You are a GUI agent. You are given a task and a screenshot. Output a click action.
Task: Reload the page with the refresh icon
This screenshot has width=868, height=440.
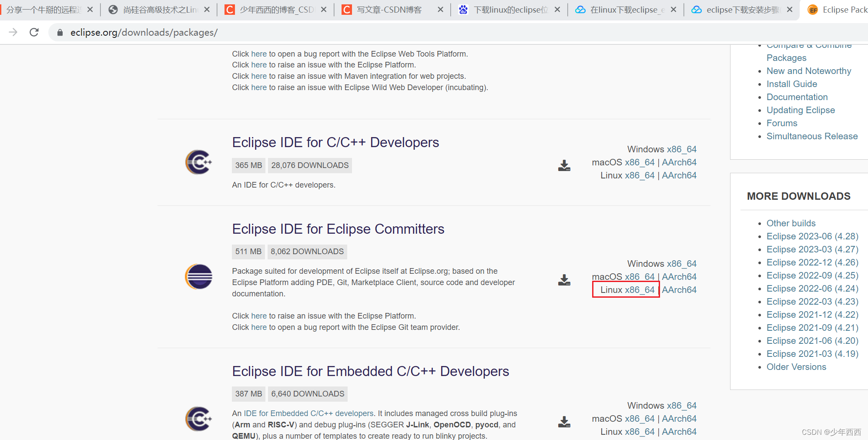34,32
